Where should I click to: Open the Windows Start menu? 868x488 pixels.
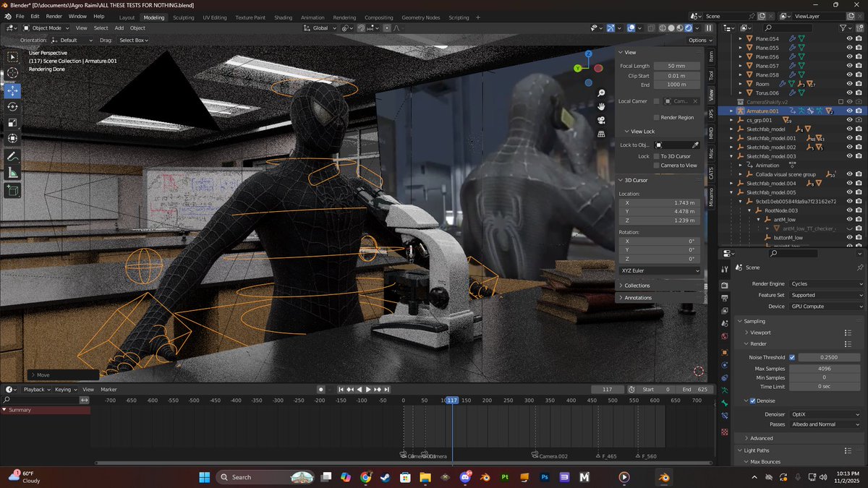pos(204,477)
